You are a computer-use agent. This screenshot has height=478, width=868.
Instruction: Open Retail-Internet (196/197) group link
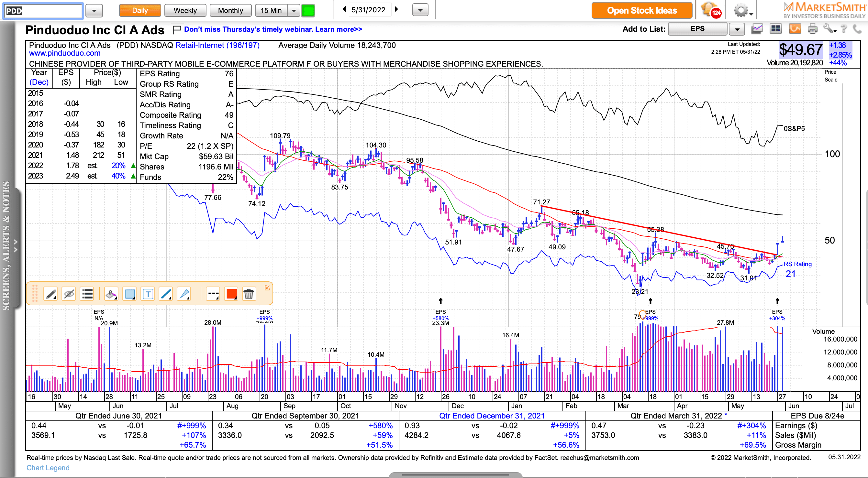[x=217, y=45]
